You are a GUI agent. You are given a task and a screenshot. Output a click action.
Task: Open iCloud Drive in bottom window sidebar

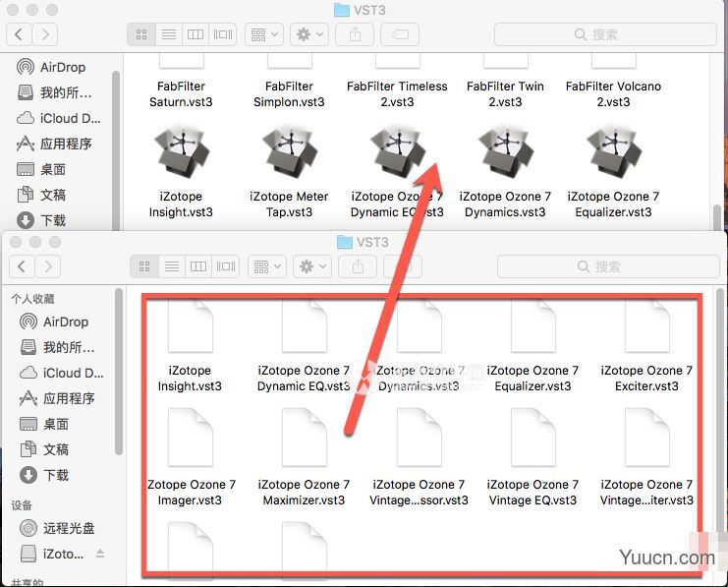[x=61, y=374]
